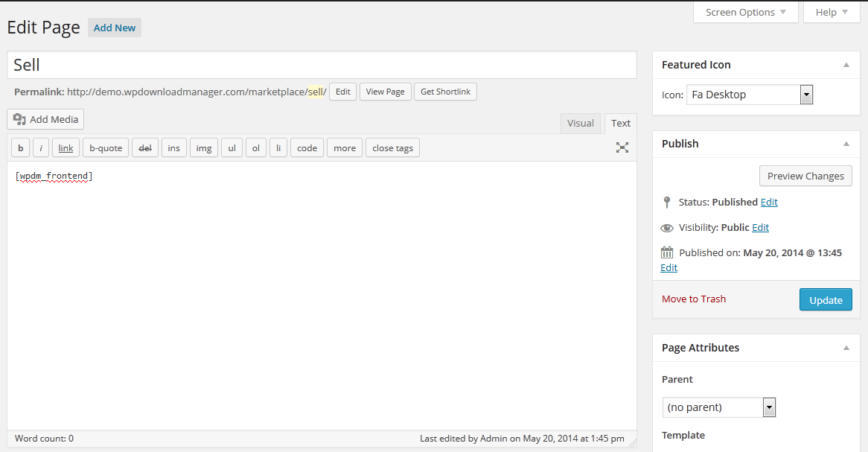This screenshot has width=868, height=452.
Task: Insert an unordered list with the ul button
Action: (x=231, y=147)
